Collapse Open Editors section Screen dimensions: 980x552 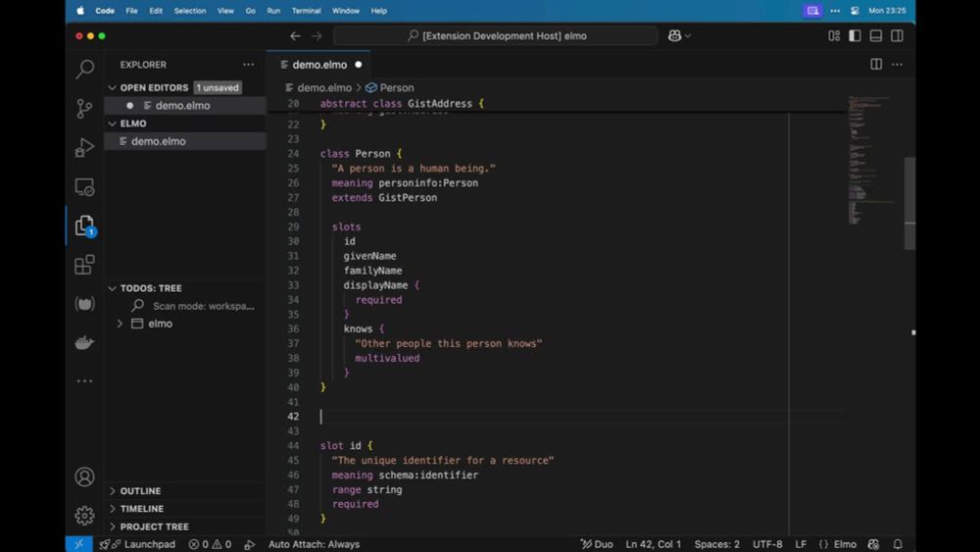coord(112,87)
